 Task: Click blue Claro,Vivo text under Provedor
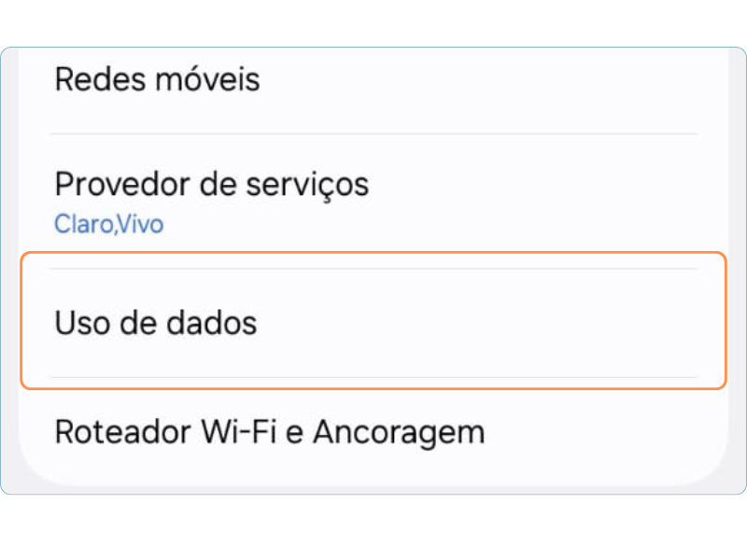(108, 225)
